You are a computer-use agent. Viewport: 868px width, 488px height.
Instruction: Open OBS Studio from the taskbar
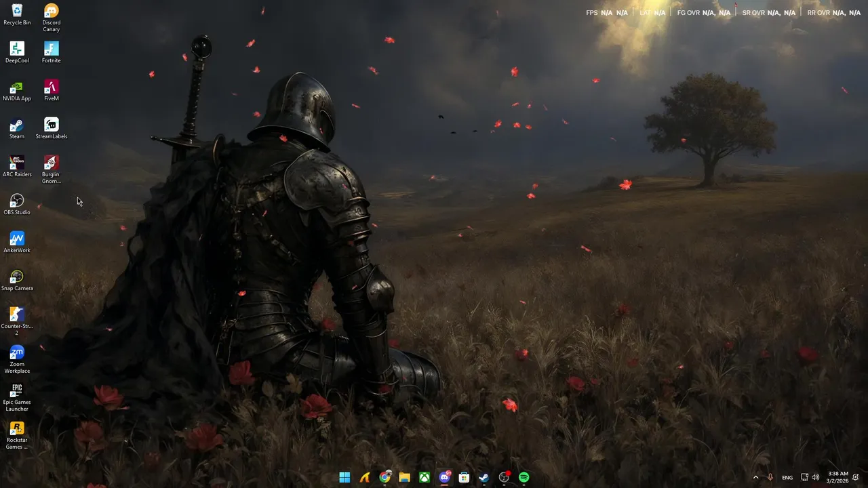pyautogui.click(x=504, y=477)
